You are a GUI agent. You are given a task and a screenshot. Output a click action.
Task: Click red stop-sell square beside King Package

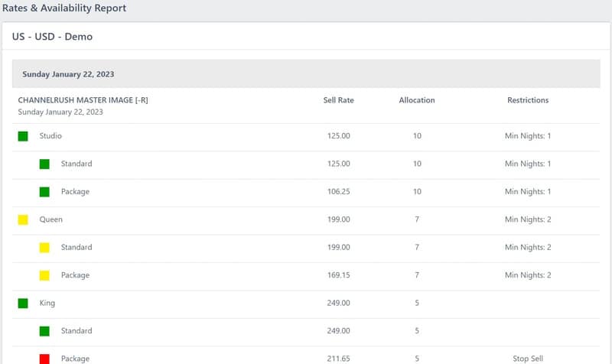44,359
